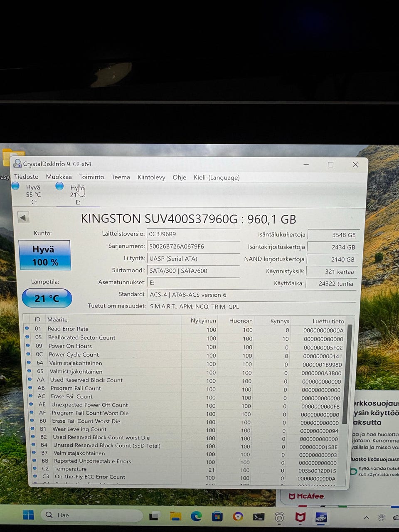
Task: Click the Tuetut ominaisuudet field S.M.A.R.T., APM, NCQ
Action: pos(251,307)
